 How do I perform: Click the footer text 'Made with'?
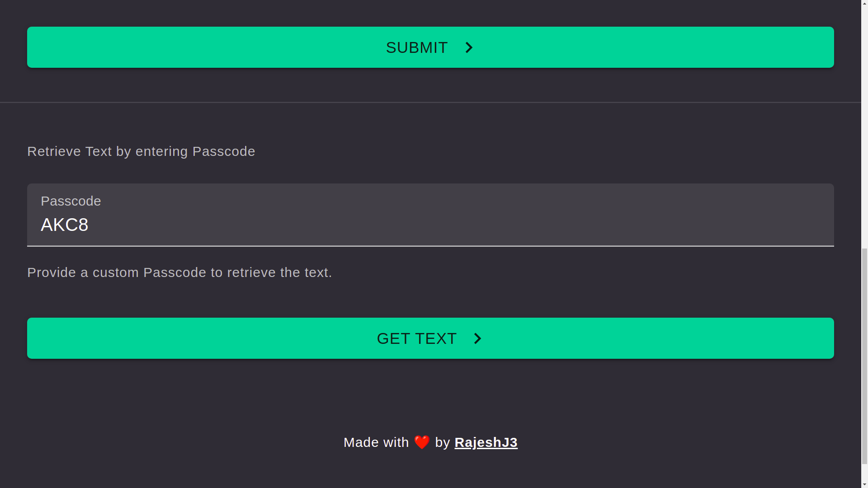(x=375, y=442)
